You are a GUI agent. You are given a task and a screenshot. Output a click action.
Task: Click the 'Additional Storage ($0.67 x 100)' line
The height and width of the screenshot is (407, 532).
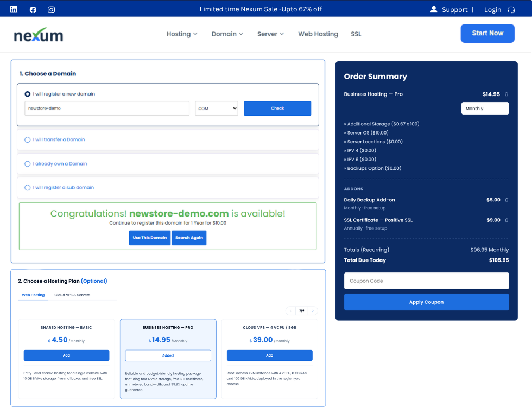[x=382, y=124]
